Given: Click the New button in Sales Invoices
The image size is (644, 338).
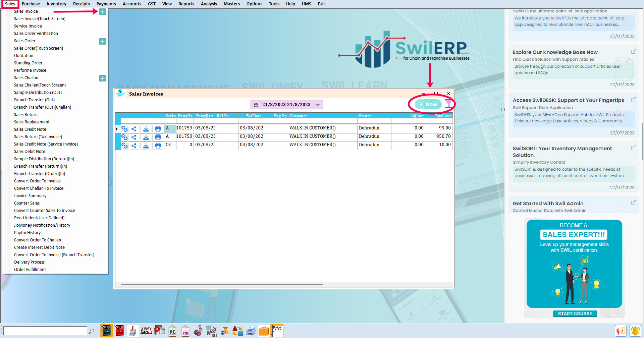Looking at the screenshot, I should point(428,104).
